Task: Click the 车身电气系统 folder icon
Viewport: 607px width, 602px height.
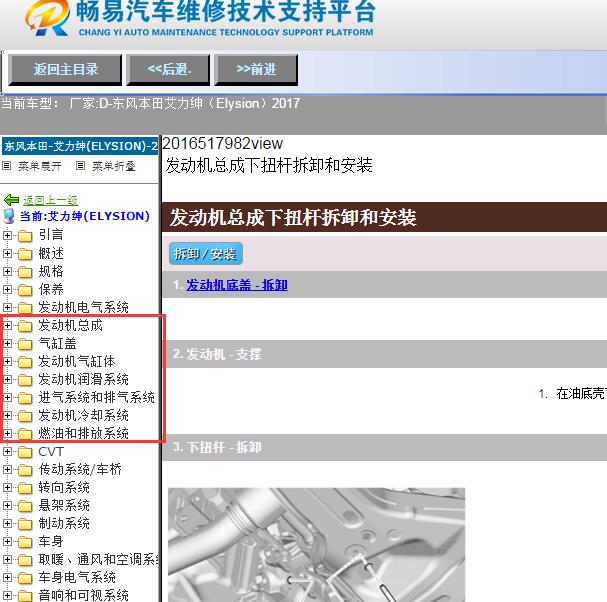Action: click(25, 578)
